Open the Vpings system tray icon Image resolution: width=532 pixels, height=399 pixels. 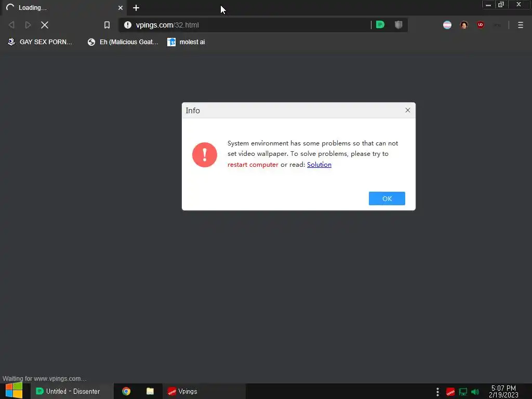coord(450,392)
